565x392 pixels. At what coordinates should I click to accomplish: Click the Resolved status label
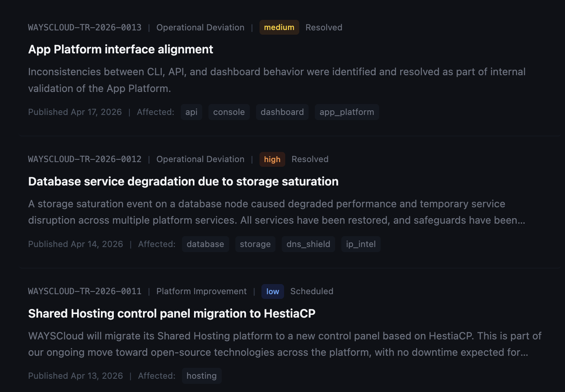pos(324,27)
